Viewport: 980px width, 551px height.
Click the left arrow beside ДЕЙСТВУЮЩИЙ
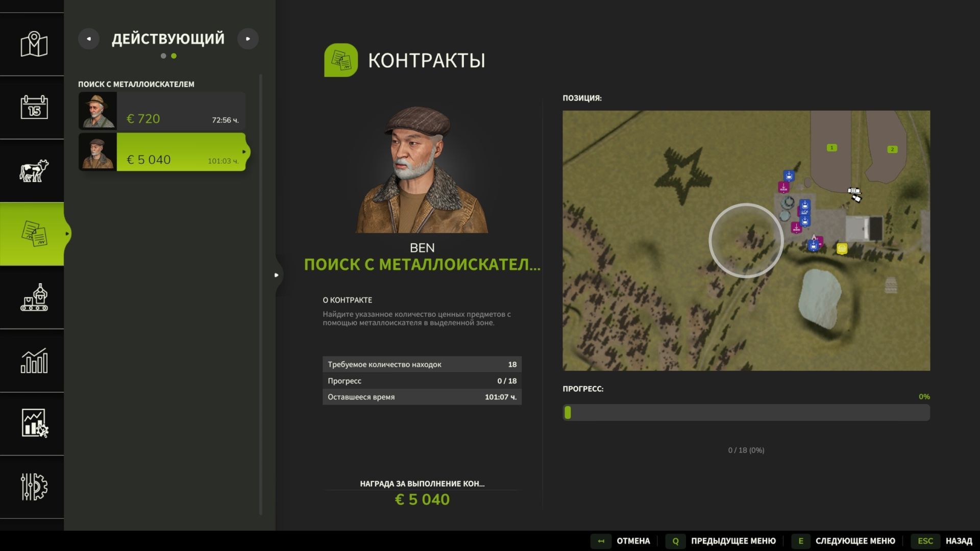(89, 38)
